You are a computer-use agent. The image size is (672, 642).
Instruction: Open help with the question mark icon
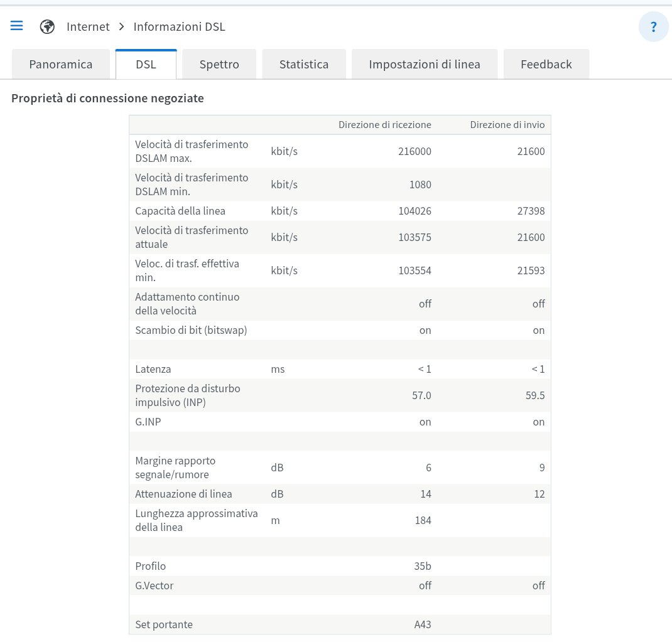tap(653, 27)
